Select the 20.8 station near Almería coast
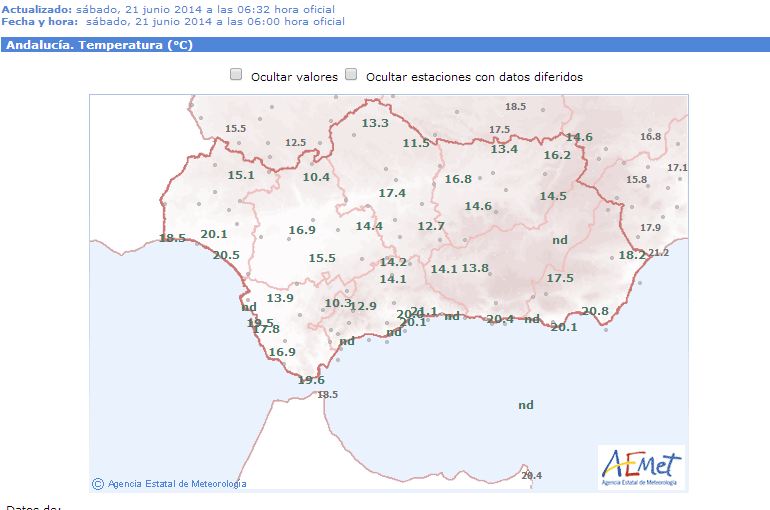 pos(595,311)
